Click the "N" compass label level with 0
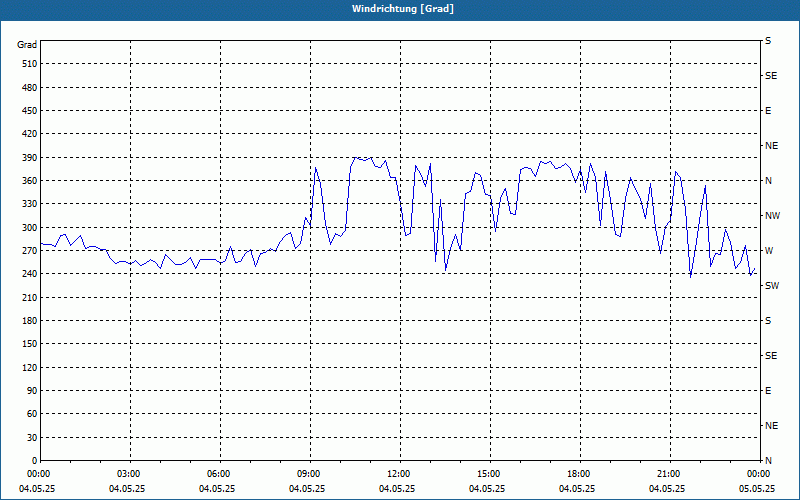The image size is (800, 500). (768, 461)
